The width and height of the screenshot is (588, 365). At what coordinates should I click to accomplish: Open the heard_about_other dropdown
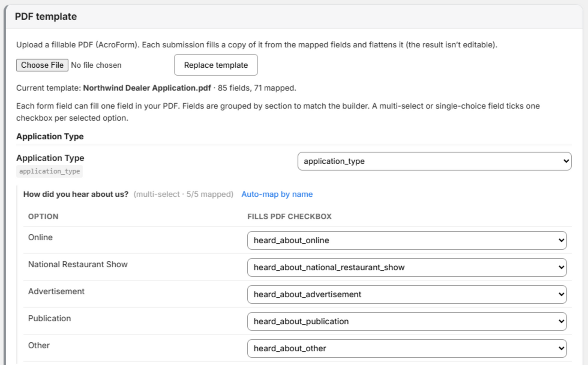407,348
